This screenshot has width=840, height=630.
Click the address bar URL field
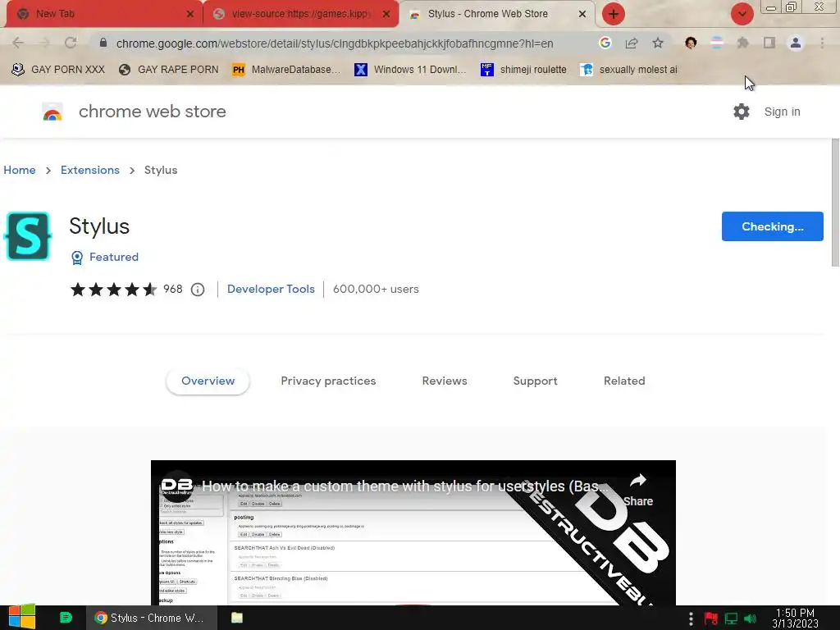335,43
